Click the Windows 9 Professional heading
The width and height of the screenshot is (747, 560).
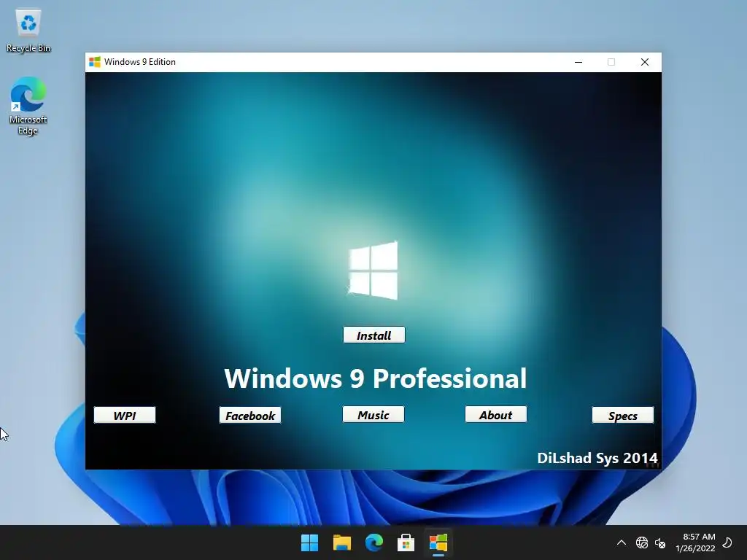pos(376,378)
